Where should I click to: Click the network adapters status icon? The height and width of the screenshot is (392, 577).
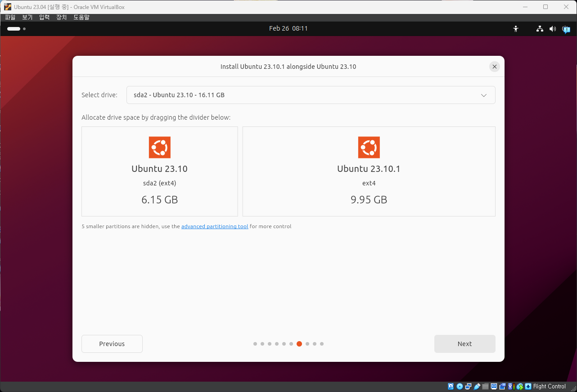click(468, 387)
